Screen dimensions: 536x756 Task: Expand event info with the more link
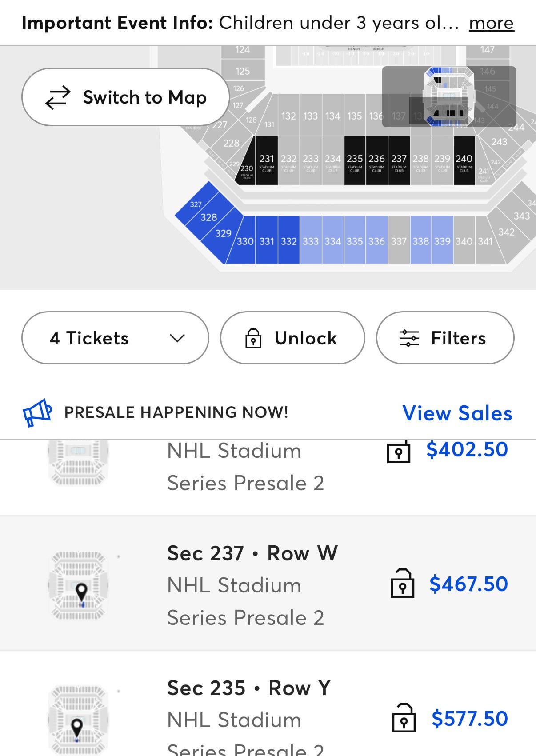coord(491,23)
